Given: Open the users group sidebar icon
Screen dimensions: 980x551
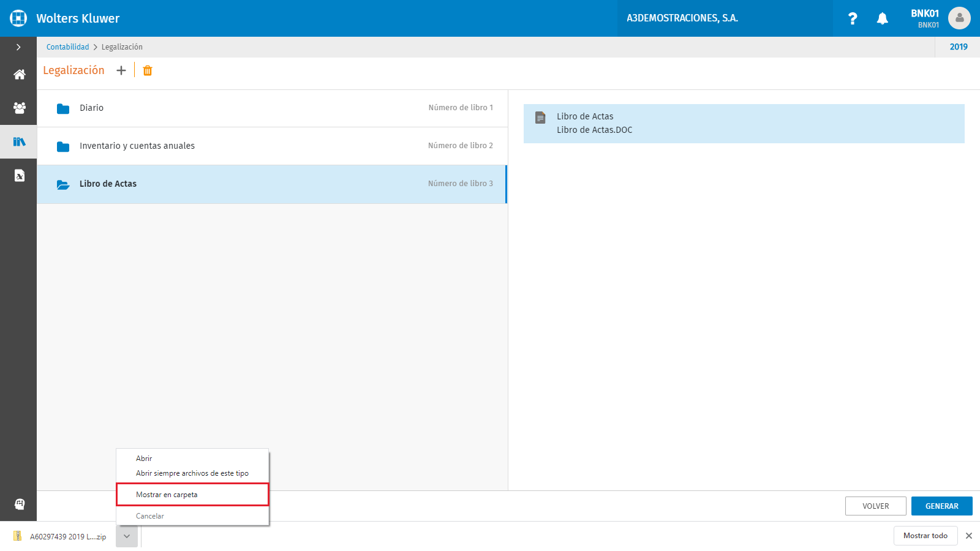Looking at the screenshot, I should click(x=20, y=108).
